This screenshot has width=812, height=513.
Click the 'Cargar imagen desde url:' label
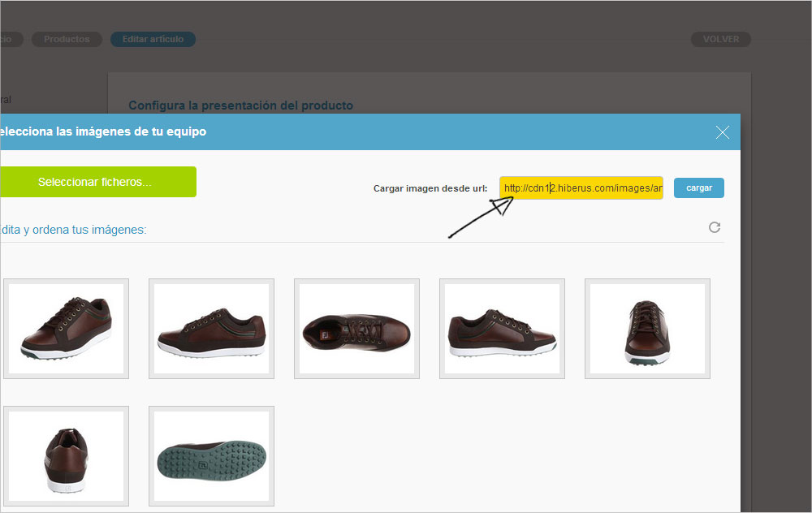pyautogui.click(x=430, y=188)
